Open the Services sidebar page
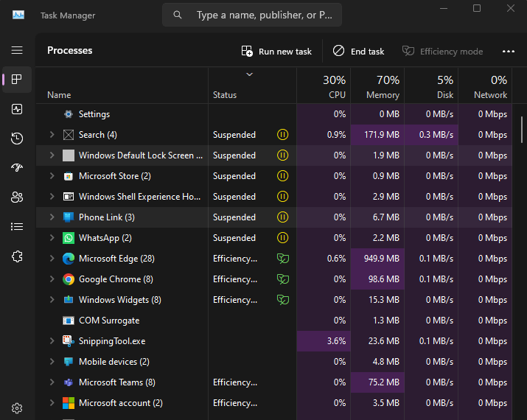 pyautogui.click(x=17, y=256)
